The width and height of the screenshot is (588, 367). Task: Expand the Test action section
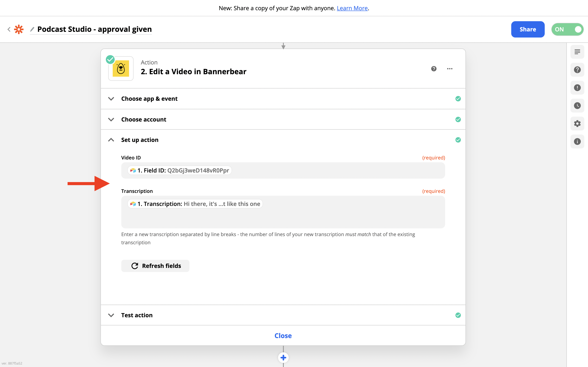click(137, 315)
